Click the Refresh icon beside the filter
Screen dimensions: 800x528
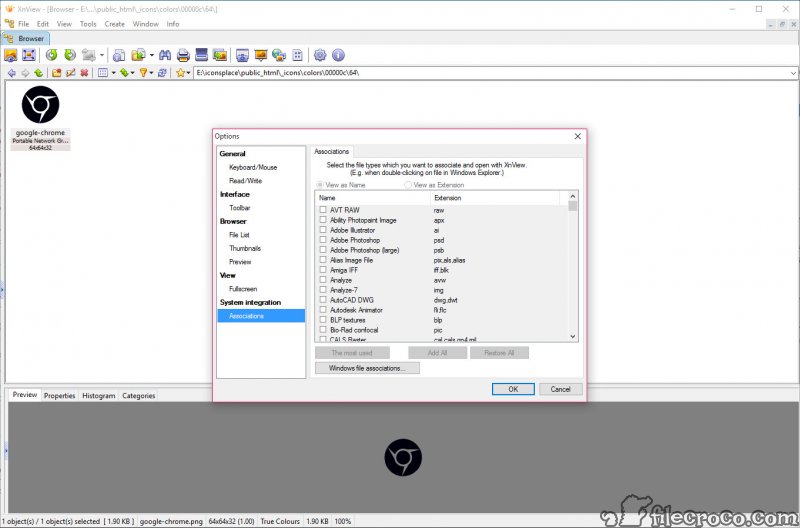point(162,73)
